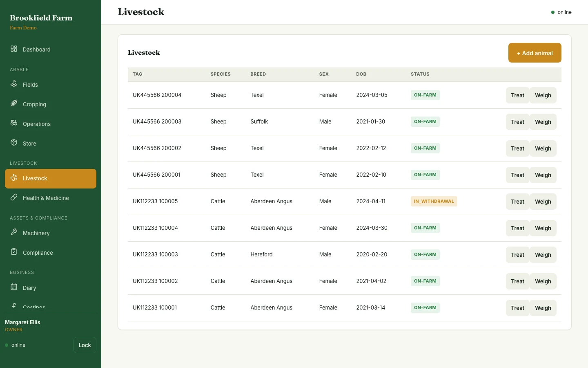Treat Suffolk sheep UK445566 200003

pyautogui.click(x=517, y=122)
